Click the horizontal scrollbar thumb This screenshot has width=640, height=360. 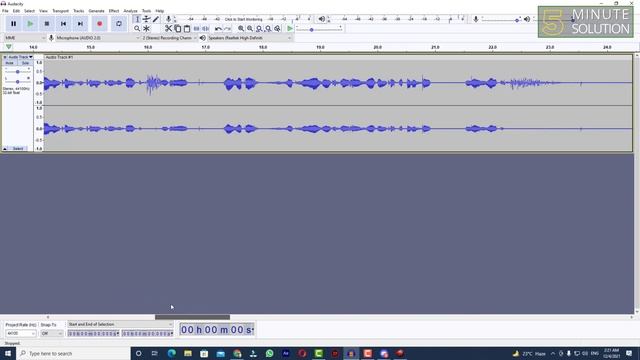192,317
